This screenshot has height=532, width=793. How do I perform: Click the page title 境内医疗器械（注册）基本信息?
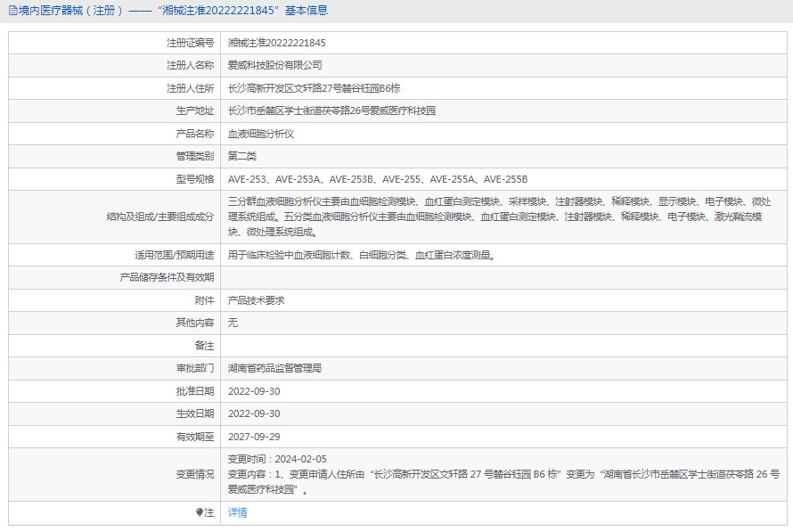coord(173,11)
